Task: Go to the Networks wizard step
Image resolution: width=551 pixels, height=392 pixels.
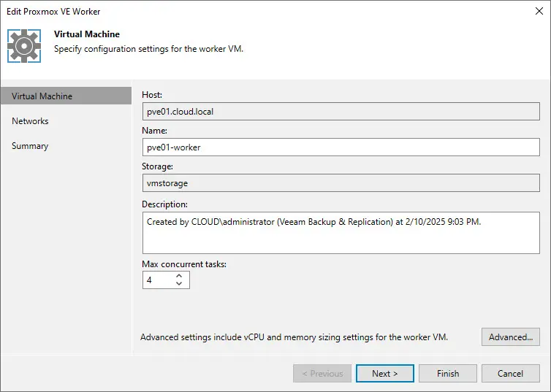Action: point(30,121)
